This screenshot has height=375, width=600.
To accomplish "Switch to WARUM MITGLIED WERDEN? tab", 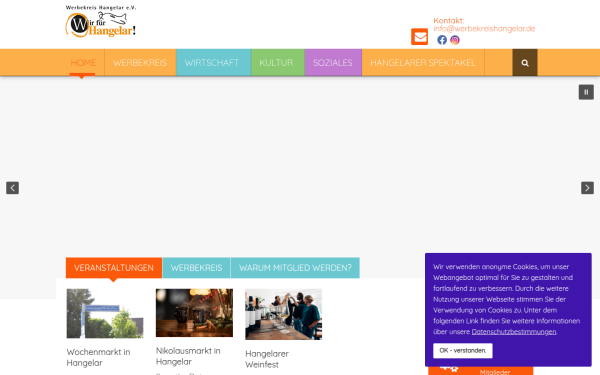I will (x=295, y=268).
